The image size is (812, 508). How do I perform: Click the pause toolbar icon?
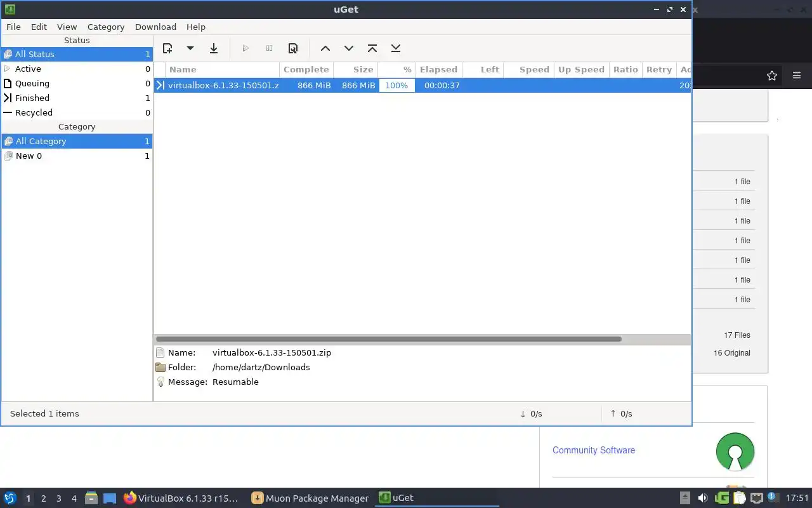[269, 48]
